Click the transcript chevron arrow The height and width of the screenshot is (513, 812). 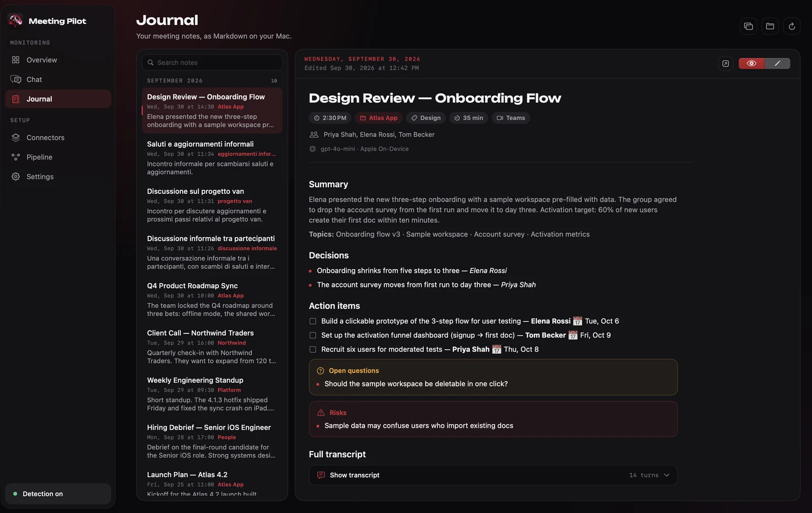[x=667, y=475]
